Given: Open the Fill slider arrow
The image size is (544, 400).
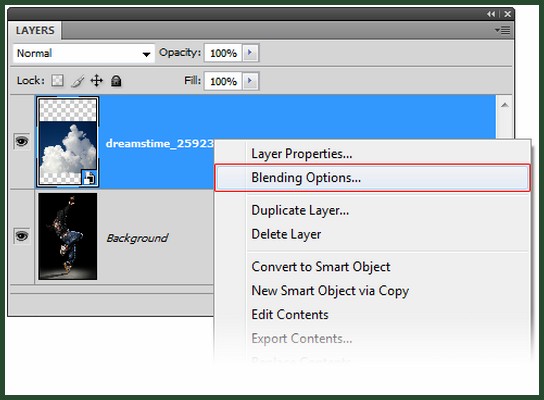Looking at the screenshot, I should [250, 81].
